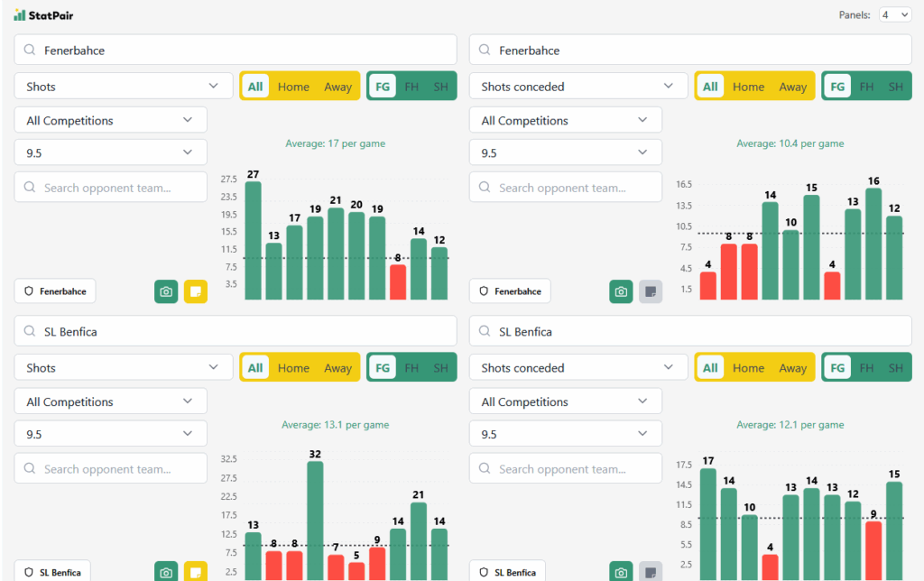
Task: Take screenshot of SL Benfica Shots panel
Action: pyautogui.click(x=166, y=572)
